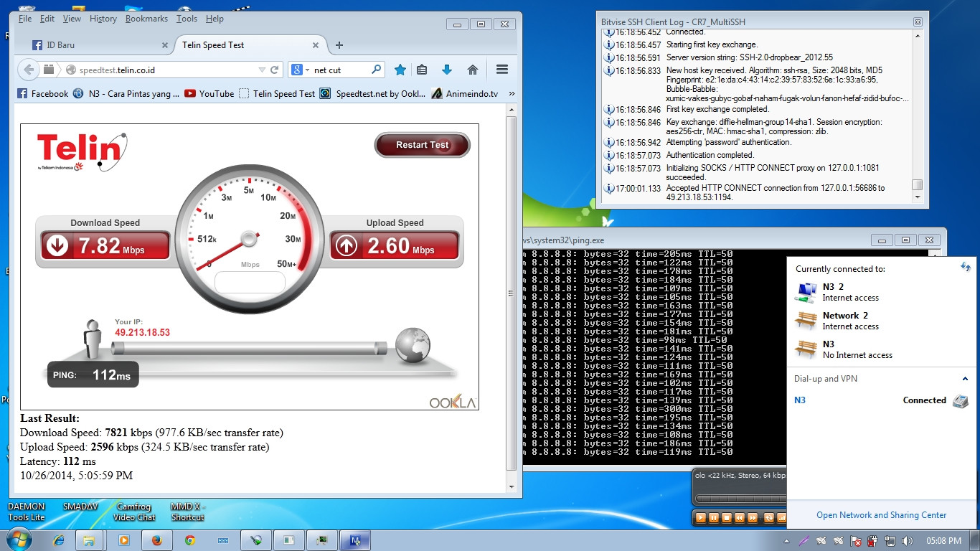Open Telin Speed Test bookmark
Image resolution: width=980 pixels, height=551 pixels.
coord(277,93)
